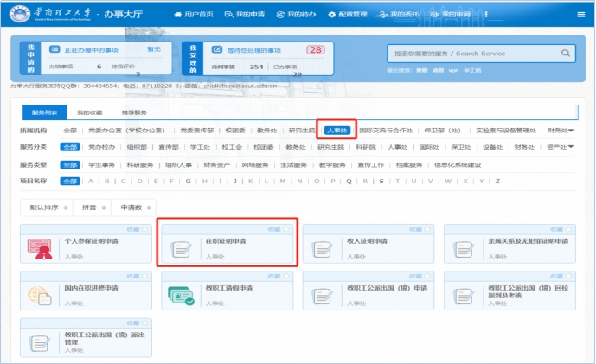Toggle 收藏 on the 在职证明申请 card
Viewport: 596px width, 364px height.
coord(279,229)
